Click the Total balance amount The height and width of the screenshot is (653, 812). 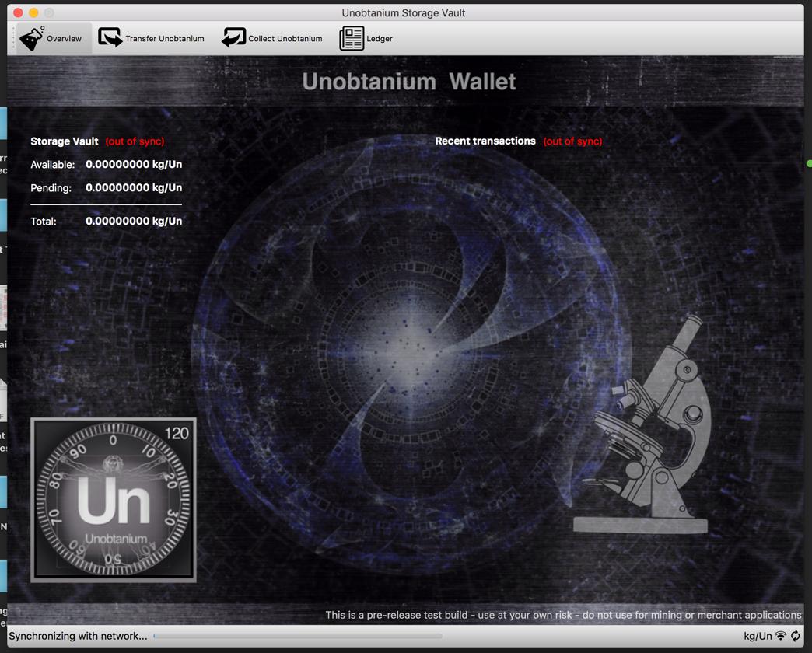(x=134, y=222)
